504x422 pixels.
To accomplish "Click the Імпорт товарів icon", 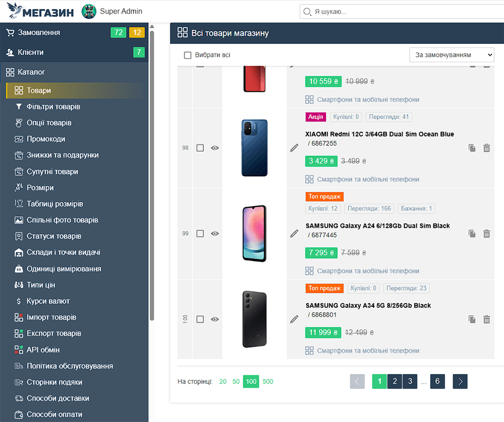I will click(x=19, y=318).
